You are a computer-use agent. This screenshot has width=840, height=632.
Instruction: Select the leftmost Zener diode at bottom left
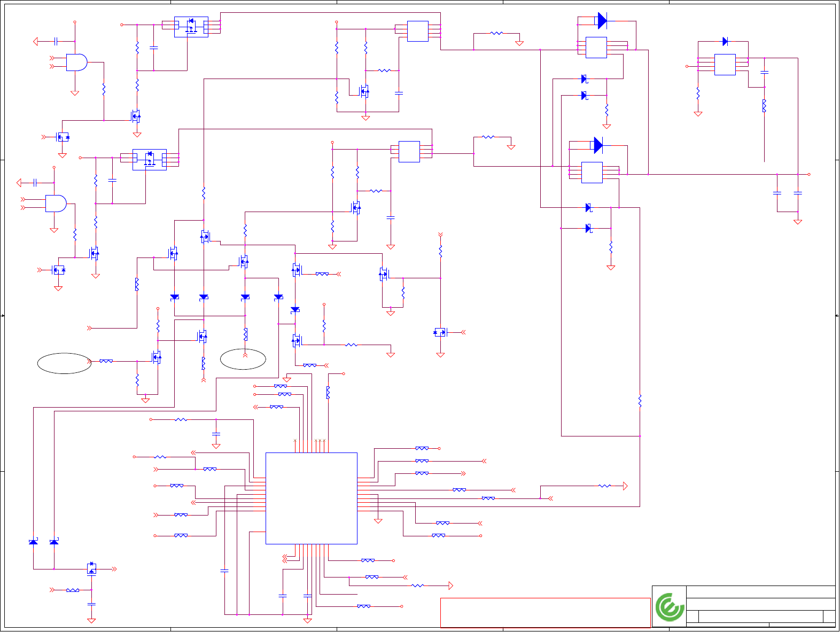(x=33, y=542)
